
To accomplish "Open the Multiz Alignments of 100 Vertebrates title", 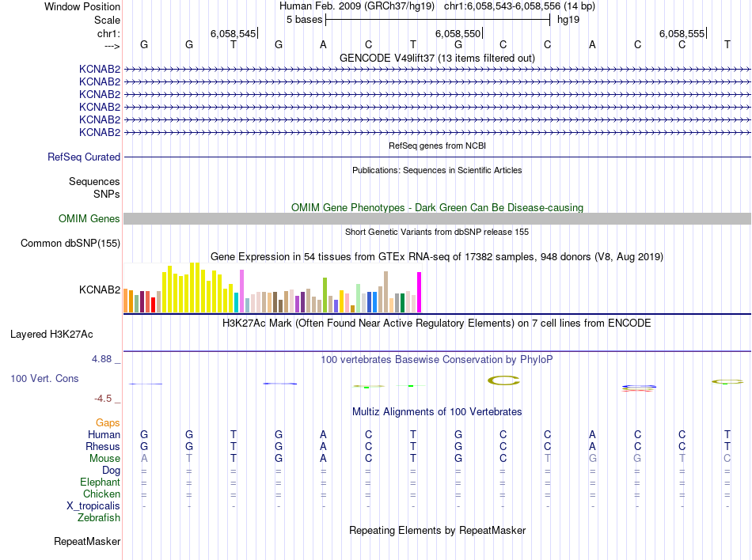I will (x=437, y=412).
